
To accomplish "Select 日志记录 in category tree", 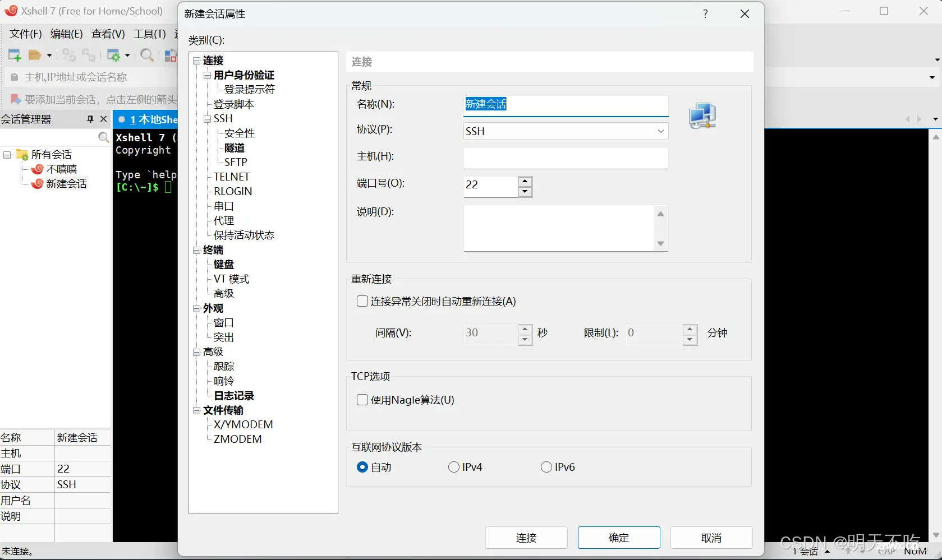I will click(234, 396).
